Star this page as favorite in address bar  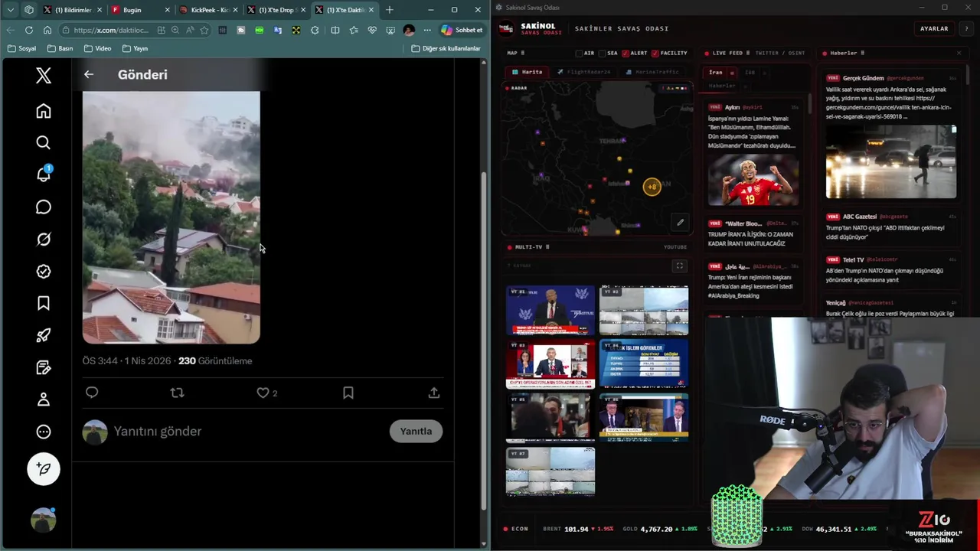[204, 30]
